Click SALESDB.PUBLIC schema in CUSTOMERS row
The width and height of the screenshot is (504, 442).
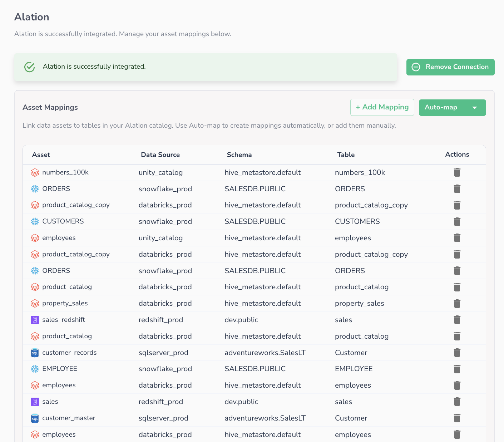tap(255, 221)
